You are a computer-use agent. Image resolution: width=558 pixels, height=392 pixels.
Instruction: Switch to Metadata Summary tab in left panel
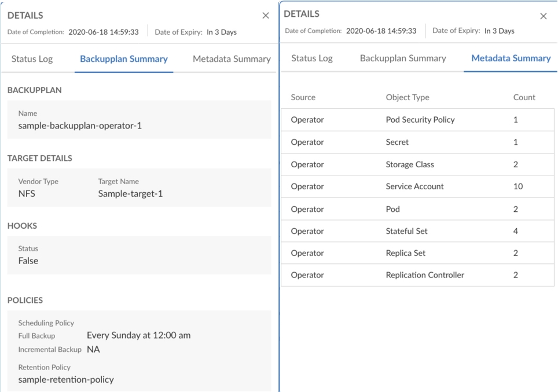coord(232,59)
